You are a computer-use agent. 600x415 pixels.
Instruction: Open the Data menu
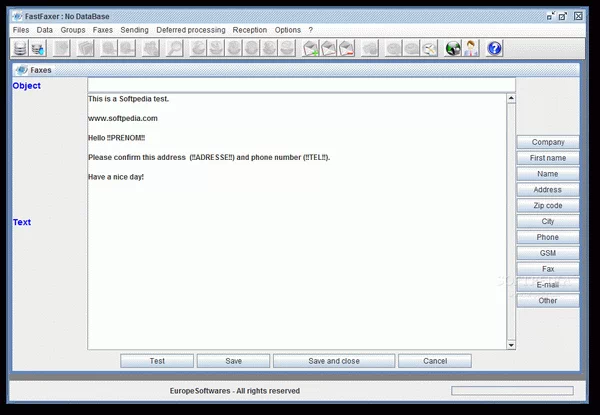(45, 30)
